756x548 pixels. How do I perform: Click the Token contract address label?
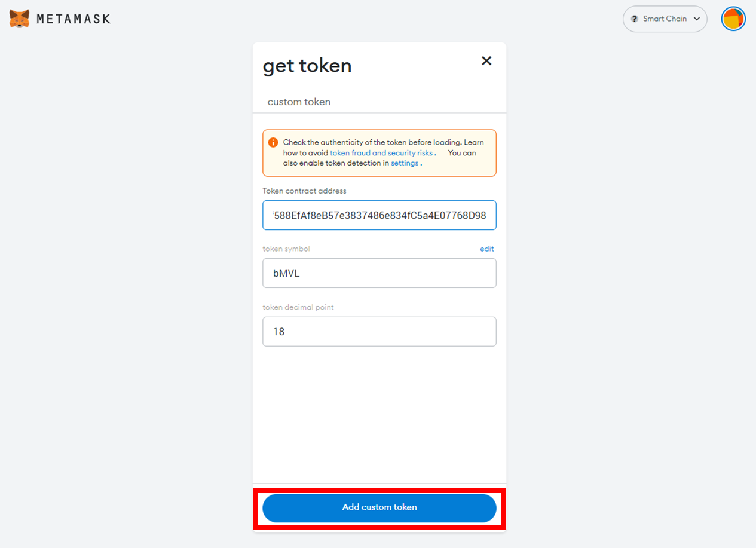304,191
